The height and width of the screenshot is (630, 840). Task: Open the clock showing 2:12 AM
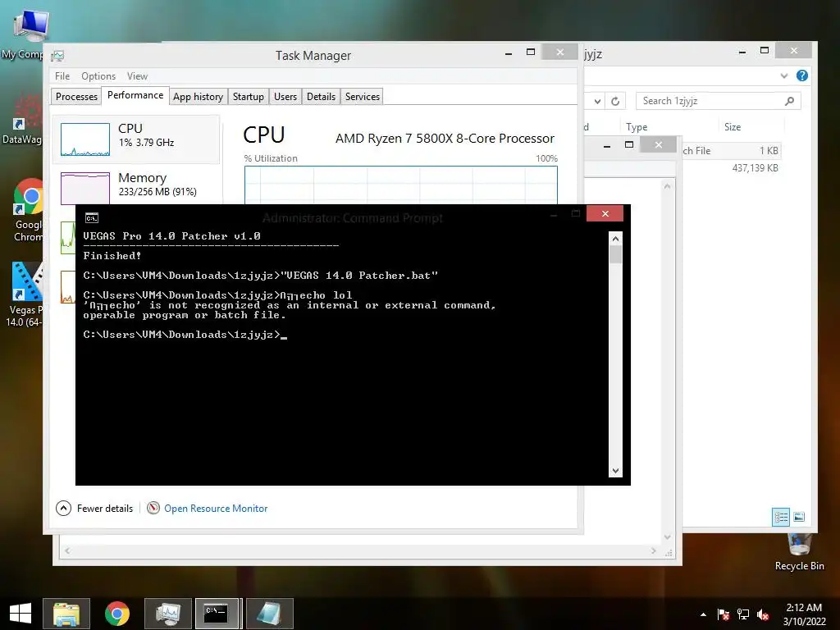[x=804, y=614]
